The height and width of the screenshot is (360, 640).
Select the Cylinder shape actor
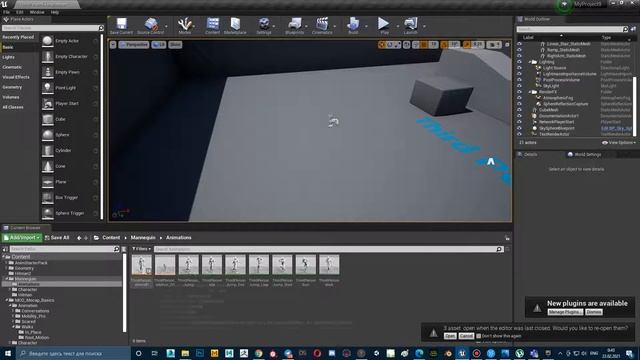pos(70,150)
